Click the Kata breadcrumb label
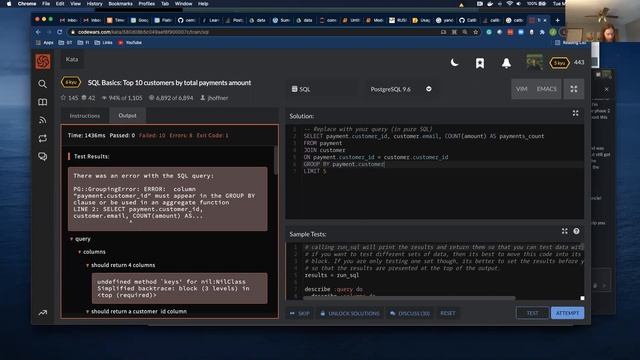 72,59
